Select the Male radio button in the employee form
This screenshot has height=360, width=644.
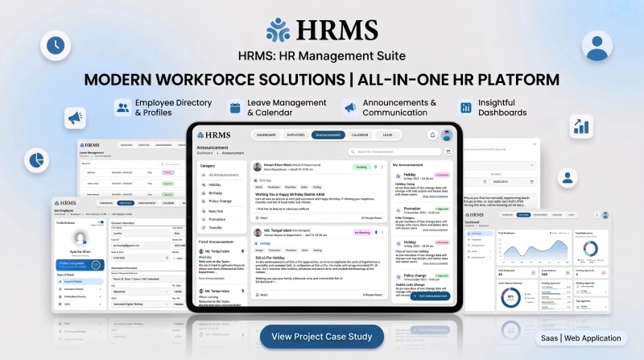point(175,258)
